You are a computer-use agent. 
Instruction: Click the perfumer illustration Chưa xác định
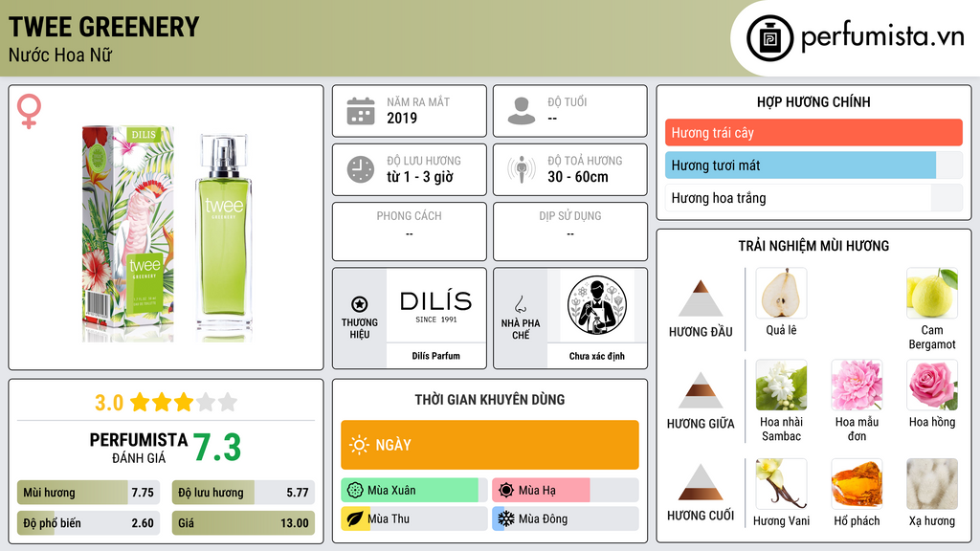(x=597, y=305)
